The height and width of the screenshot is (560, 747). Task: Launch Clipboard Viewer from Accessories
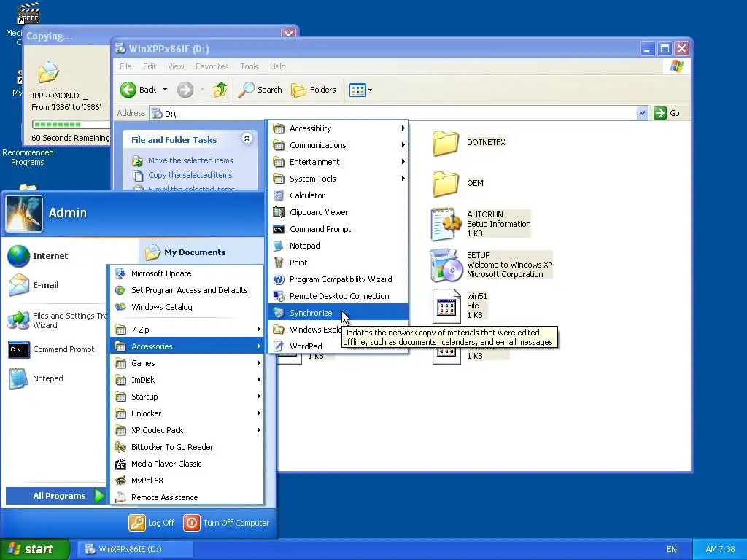tap(338, 212)
